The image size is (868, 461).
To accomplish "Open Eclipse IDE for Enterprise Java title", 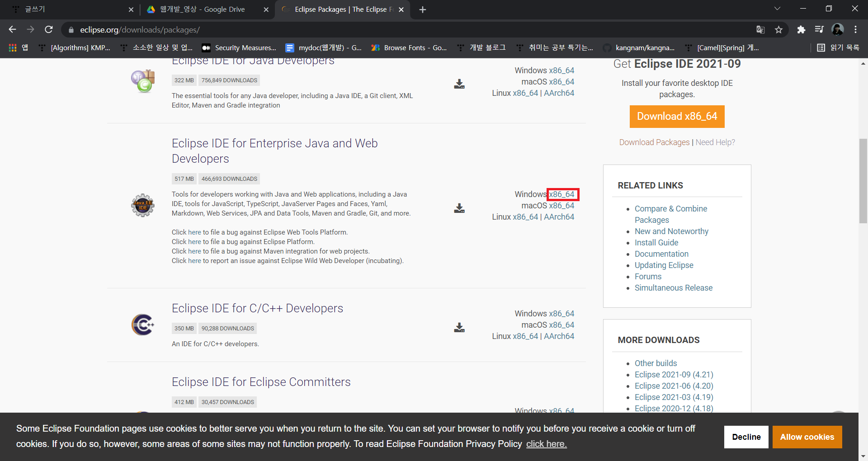I will 274,151.
